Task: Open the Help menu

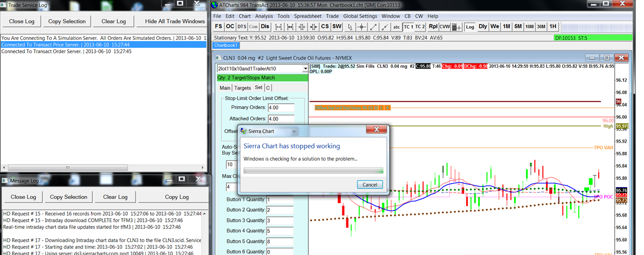Action: 433,16
